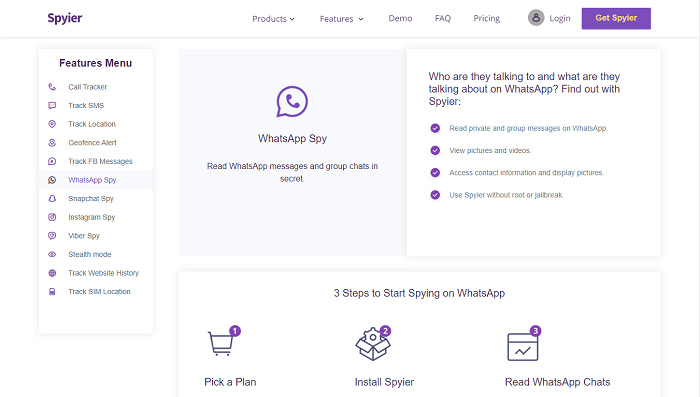Expand the Products dropdown menu

pyautogui.click(x=274, y=19)
